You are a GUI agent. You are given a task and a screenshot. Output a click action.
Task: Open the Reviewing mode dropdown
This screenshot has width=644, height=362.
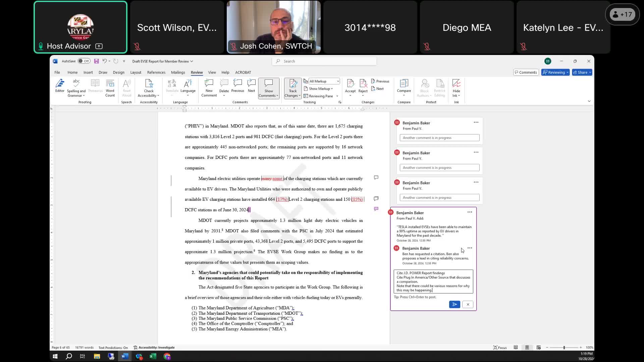coord(555,72)
